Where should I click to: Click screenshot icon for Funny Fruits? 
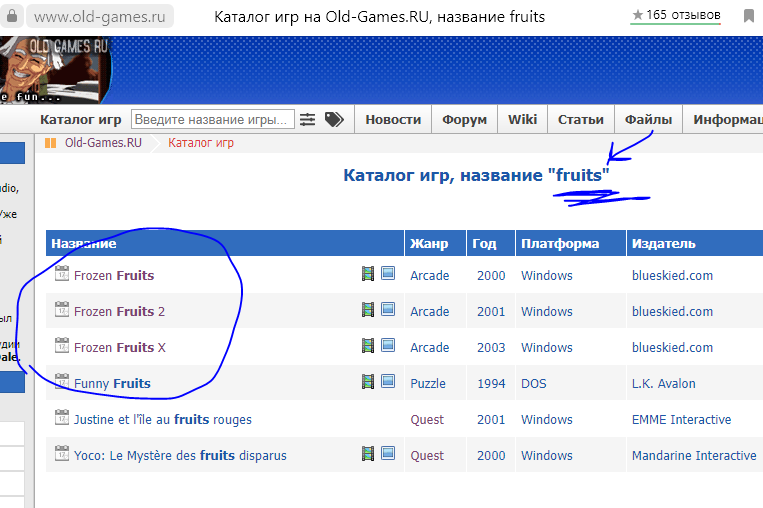click(388, 381)
